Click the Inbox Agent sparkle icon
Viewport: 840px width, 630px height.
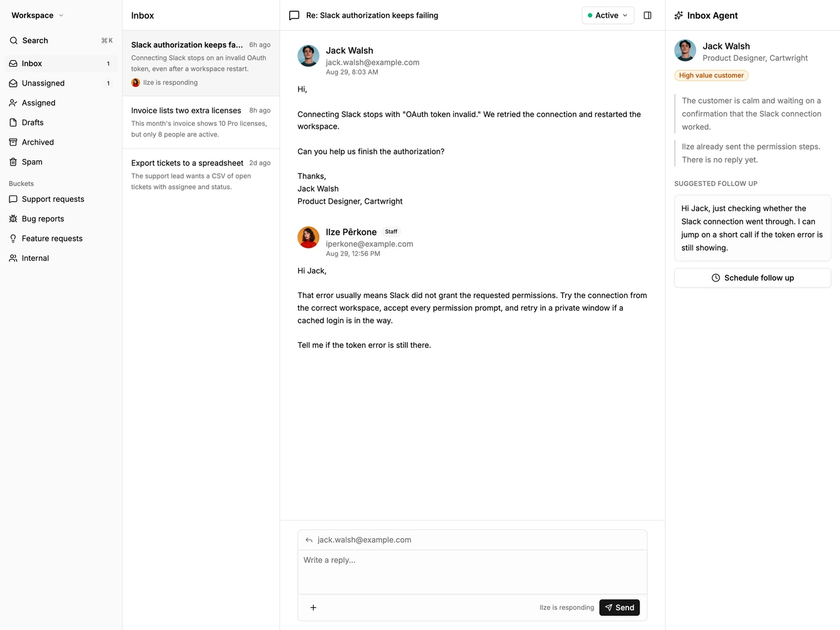click(x=678, y=15)
